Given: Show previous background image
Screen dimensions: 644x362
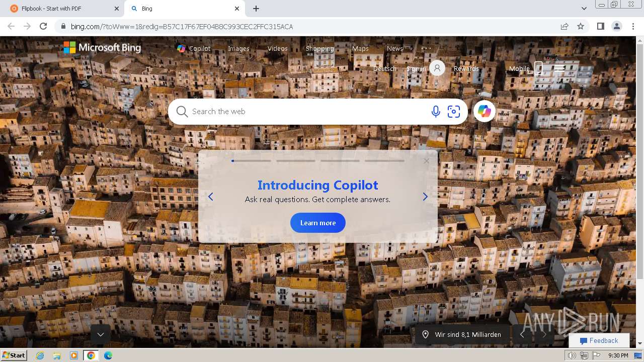Looking at the screenshot, I should click(x=522, y=334).
